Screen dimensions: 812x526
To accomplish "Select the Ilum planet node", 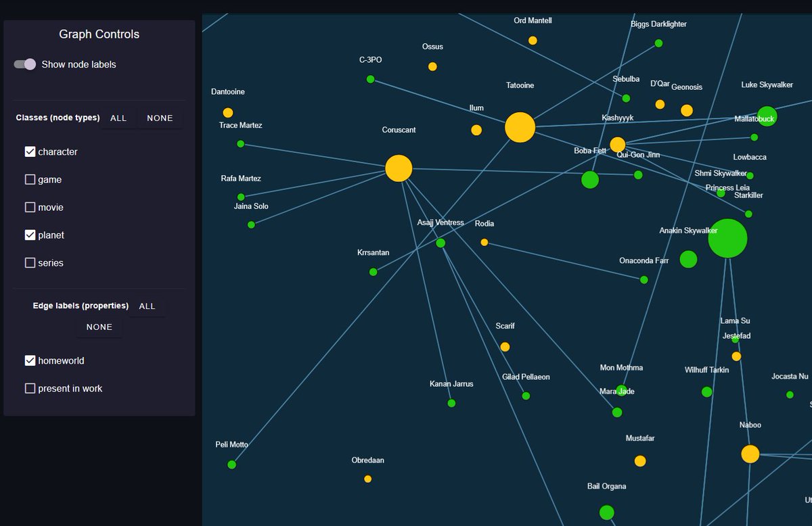I will (x=476, y=130).
